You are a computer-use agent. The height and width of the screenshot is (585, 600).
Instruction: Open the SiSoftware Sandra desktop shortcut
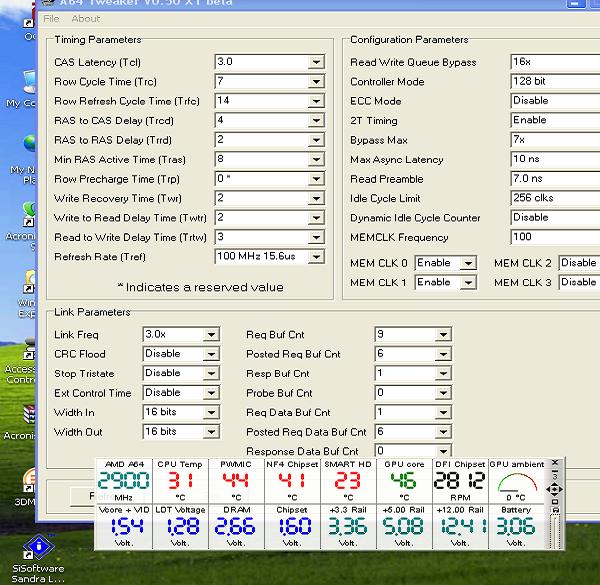(x=38, y=559)
